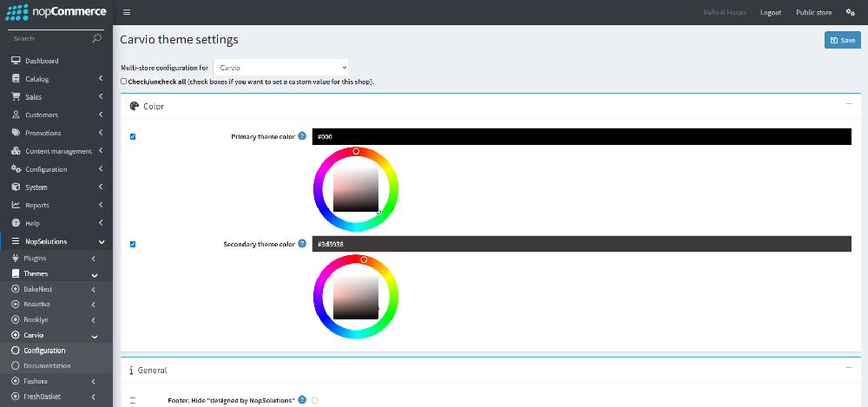The height and width of the screenshot is (407, 868).
Task: Toggle the Check/uncheck all checkbox
Action: click(124, 82)
